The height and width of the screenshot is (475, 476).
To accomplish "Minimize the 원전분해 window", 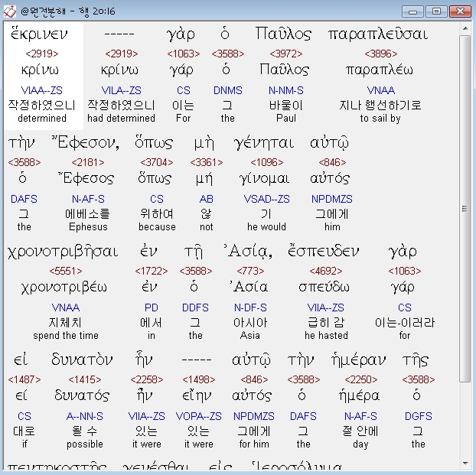I will click(x=412, y=11).
